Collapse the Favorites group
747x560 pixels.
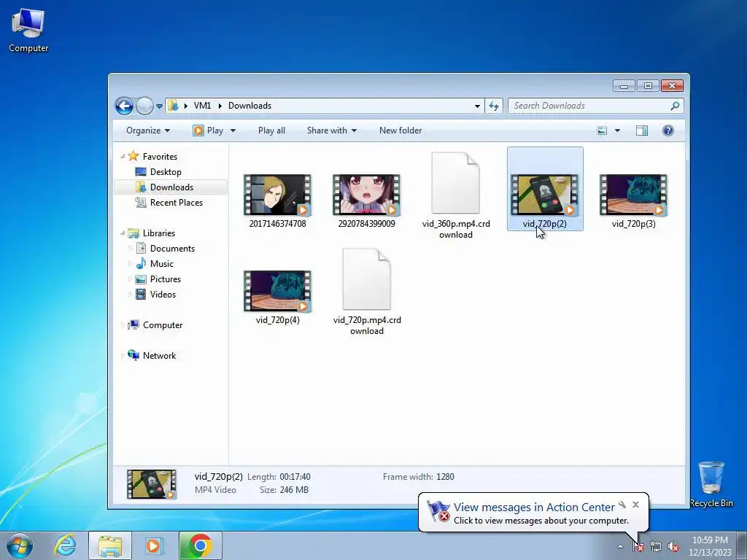point(123,156)
